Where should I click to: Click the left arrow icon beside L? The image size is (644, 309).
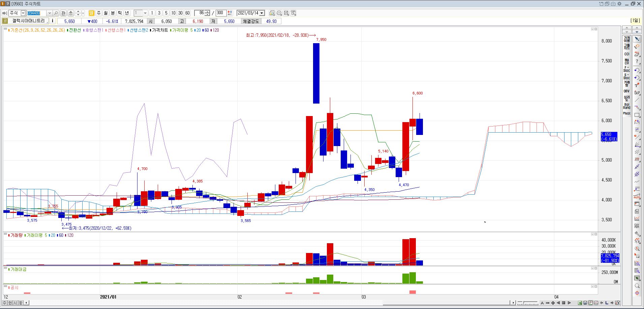[602, 303]
